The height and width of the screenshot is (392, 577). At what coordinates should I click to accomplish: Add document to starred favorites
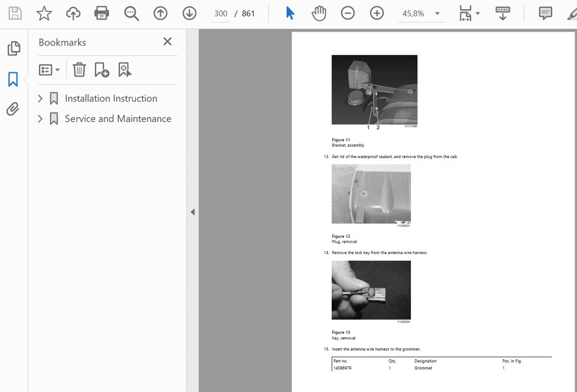click(44, 14)
